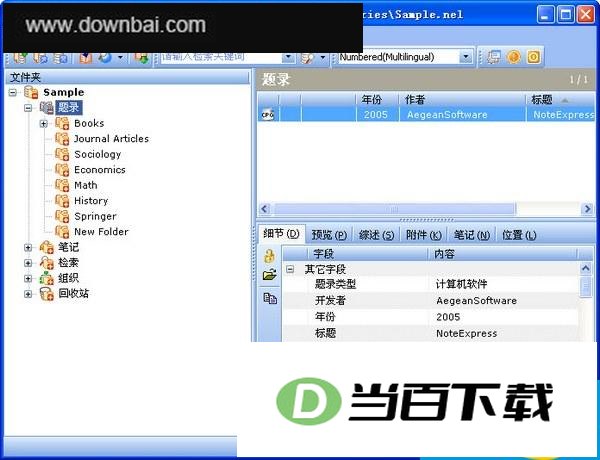Click the 组织 organize node icon

click(x=47, y=278)
